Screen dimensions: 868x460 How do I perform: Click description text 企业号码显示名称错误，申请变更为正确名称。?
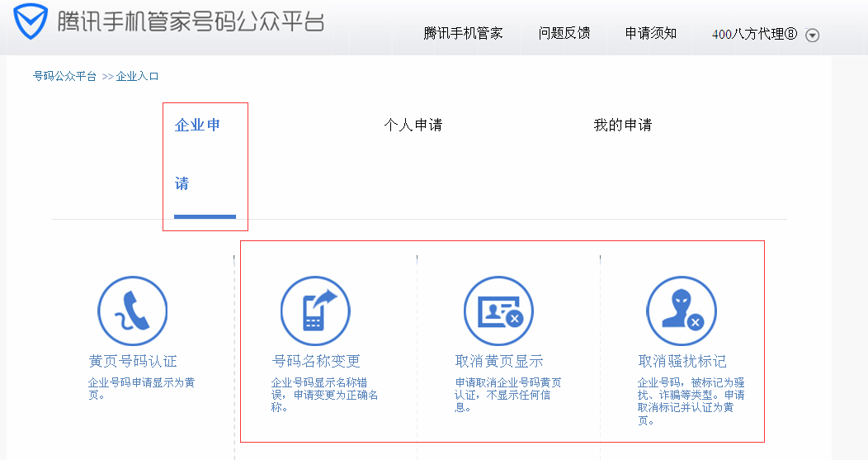[x=324, y=395]
